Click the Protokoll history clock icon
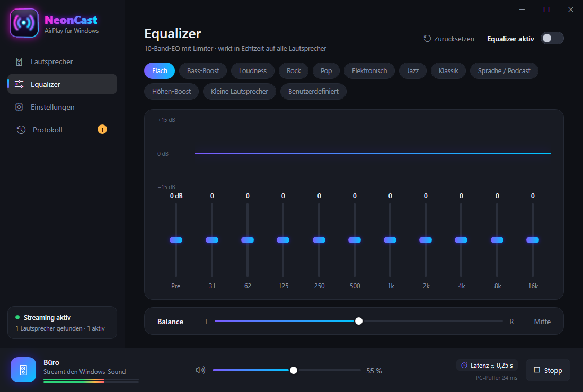The image size is (583, 392). (x=21, y=130)
